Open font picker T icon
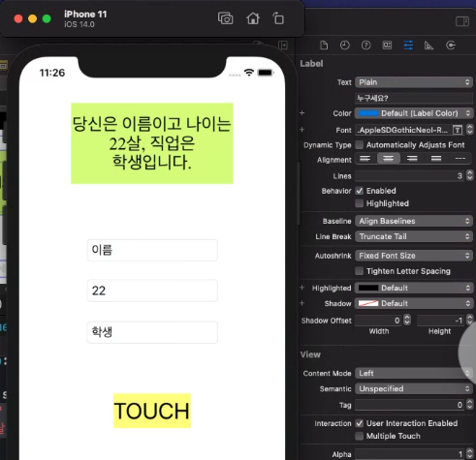Screen dimensions: 476x460 point(458,130)
